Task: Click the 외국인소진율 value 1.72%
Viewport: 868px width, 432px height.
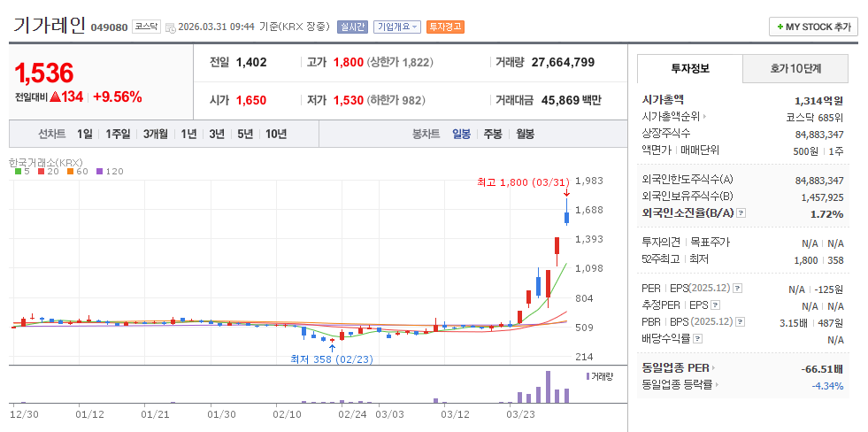Action: click(x=827, y=213)
